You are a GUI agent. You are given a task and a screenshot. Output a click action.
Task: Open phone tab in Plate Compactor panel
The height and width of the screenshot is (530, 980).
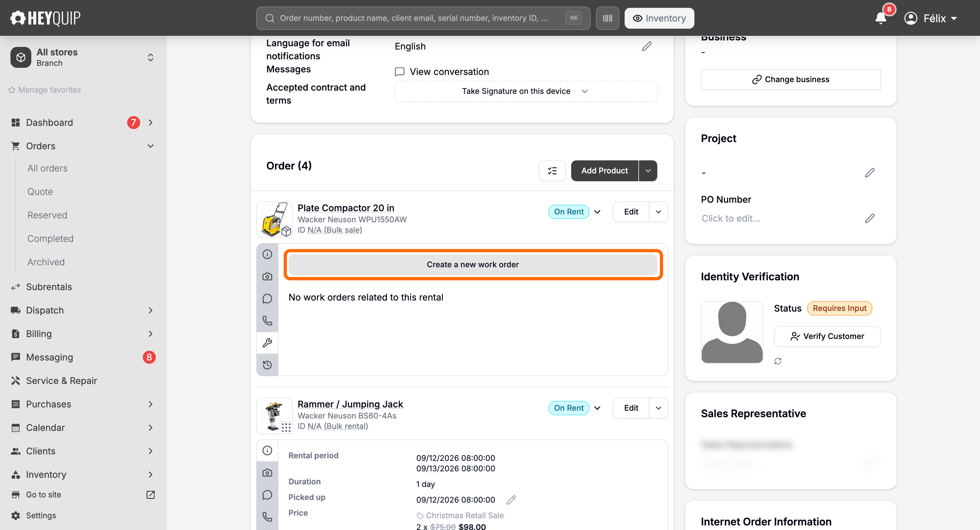(267, 321)
